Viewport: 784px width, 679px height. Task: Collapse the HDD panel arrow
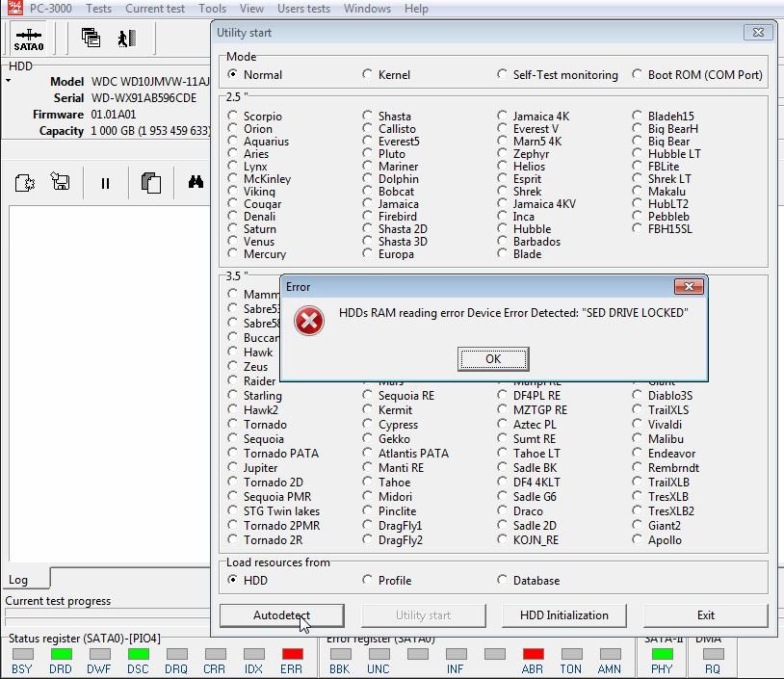(9, 80)
